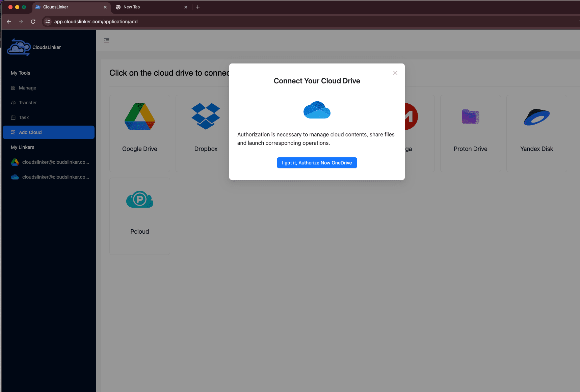Screen dimensions: 580x392
Task: Click the CloudsLinker brand name text
Action: point(47,47)
